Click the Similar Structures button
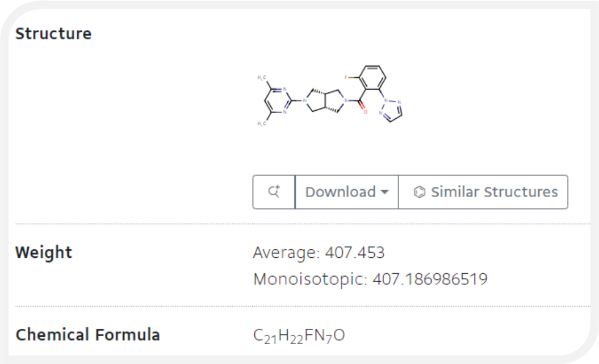This screenshot has height=364, width=599. tap(483, 192)
